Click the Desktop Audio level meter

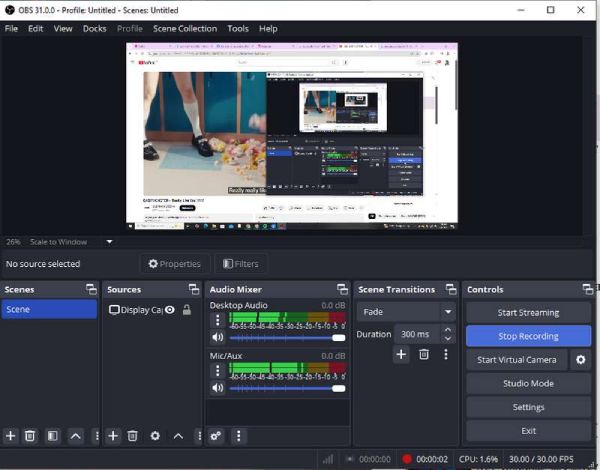[x=287, y=317]
